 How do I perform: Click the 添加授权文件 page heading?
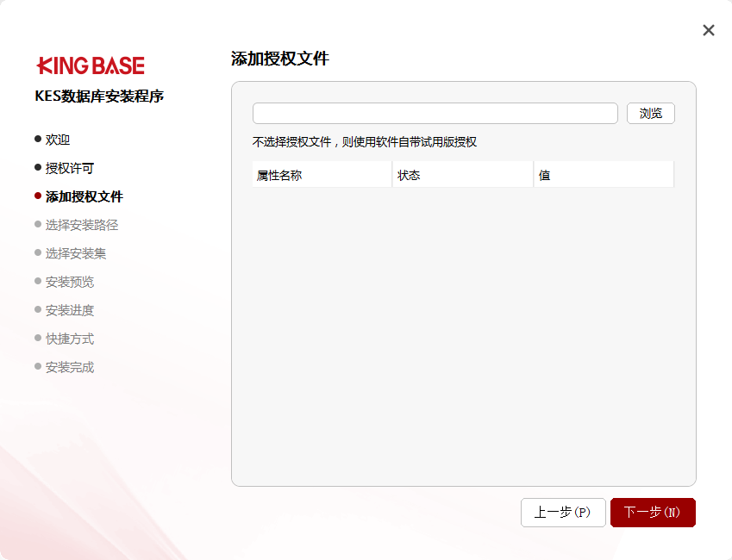click(x=280, y=59)
